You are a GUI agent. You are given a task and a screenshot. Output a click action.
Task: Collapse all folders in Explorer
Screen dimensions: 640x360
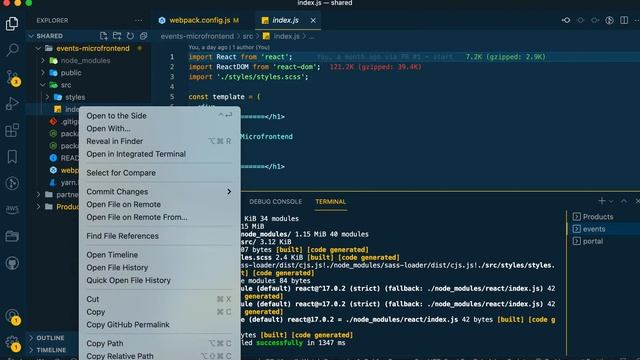[x=143, y=36]
